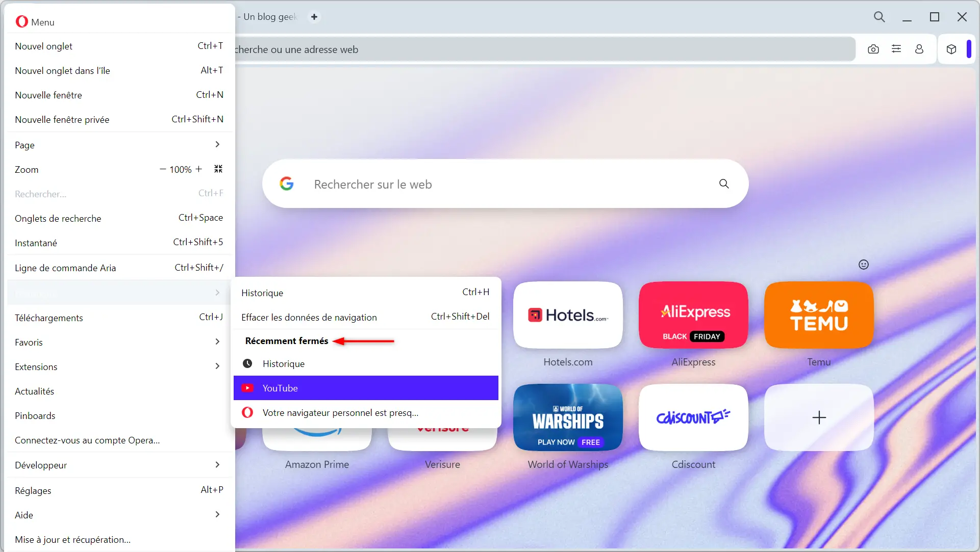Open Nouvelle fenêtre privée
Viewport: 980px width, 552px height.
[120, 119]
